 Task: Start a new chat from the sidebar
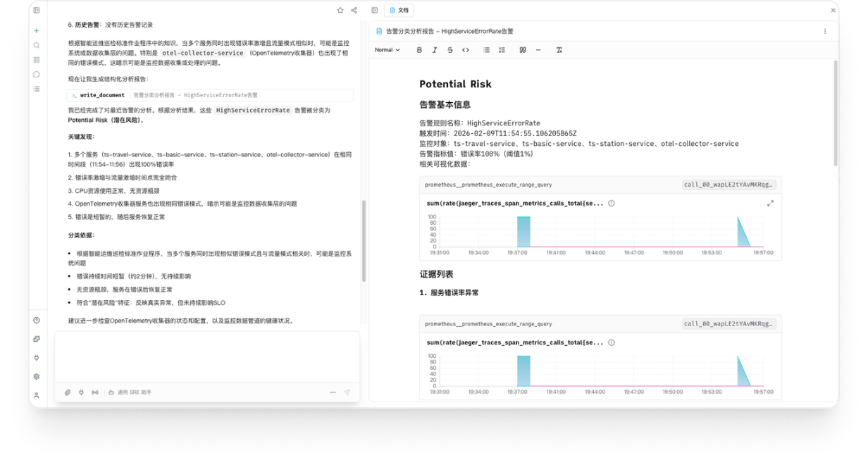[x=36, y=30]
